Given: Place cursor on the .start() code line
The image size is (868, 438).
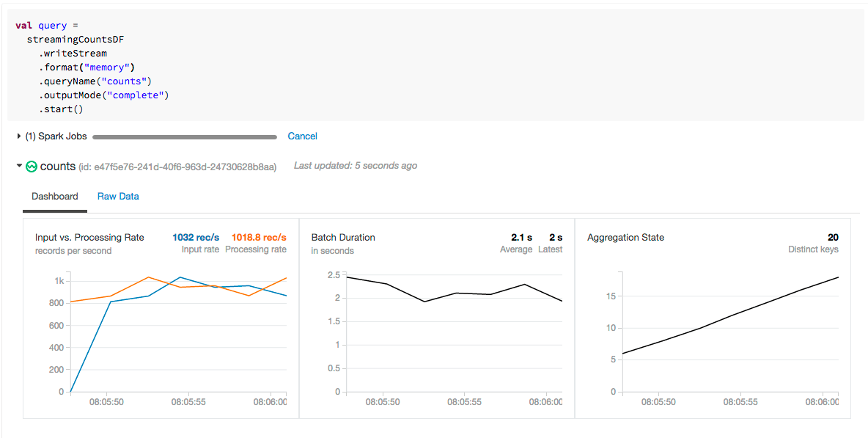Looking at the screenshot, I should (62, 109).
